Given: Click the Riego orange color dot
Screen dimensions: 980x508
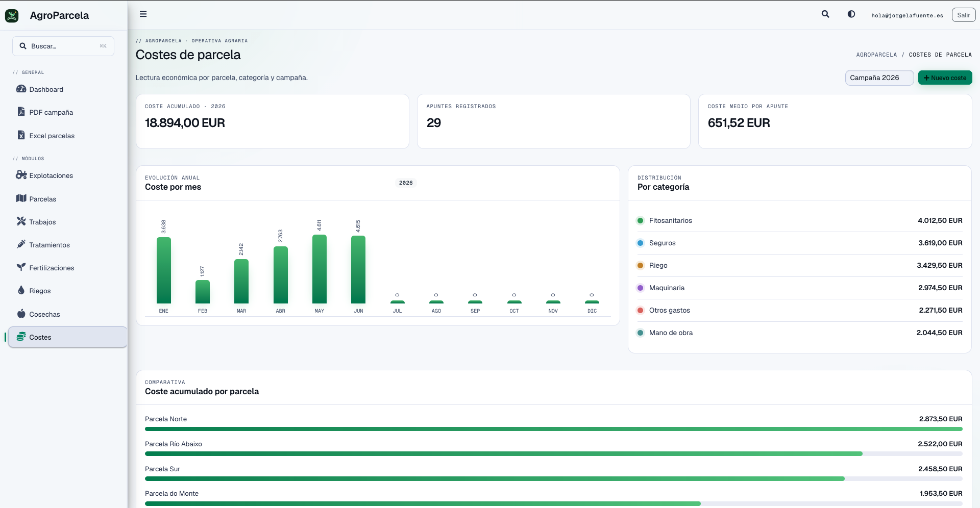Looking at the screenshot, I should tap(640, 265).
